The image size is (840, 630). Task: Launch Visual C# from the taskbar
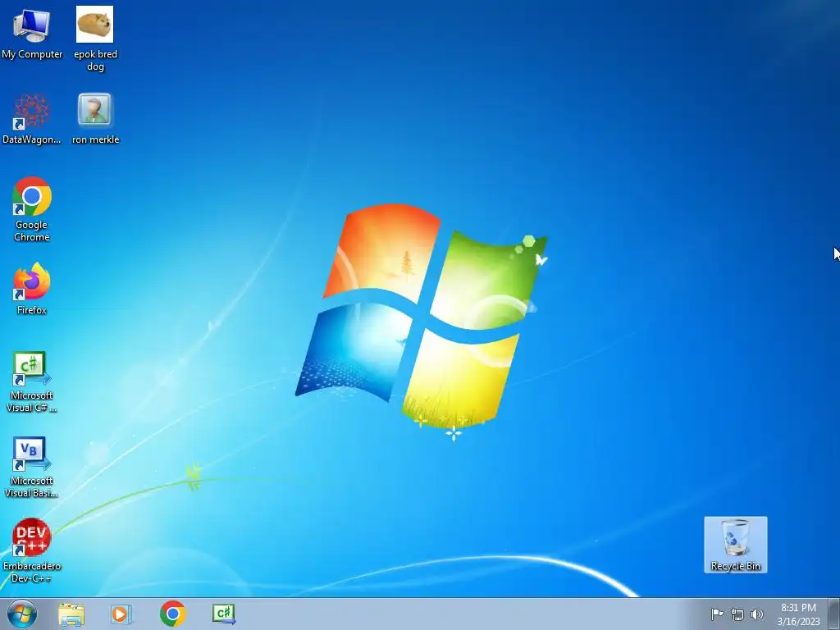click(x=223, y=614)
